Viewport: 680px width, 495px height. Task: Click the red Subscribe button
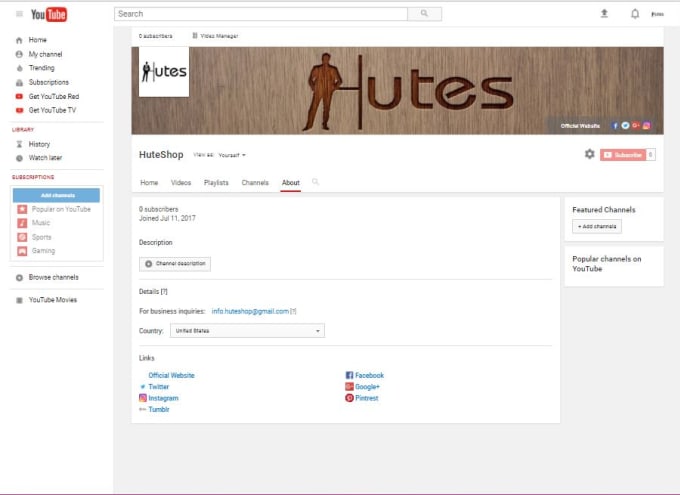tap(623, 154)
